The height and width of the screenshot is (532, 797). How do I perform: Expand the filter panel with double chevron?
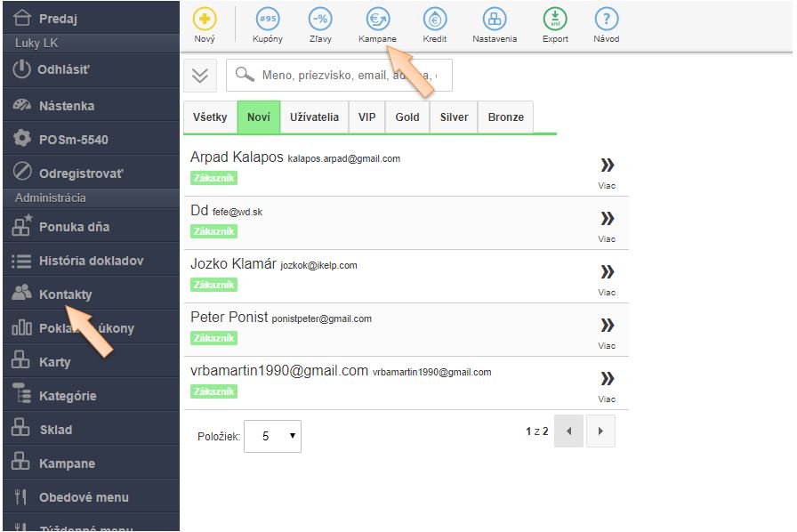pyautogui.click(x=200, y=77)
